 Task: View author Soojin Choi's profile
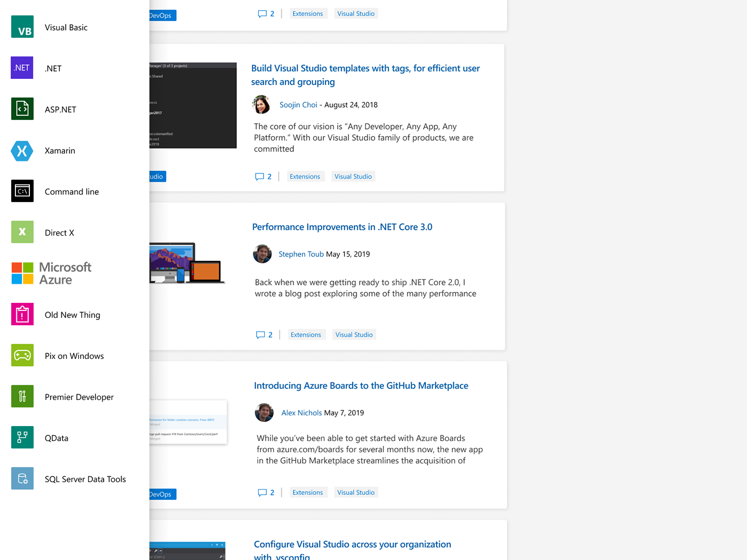coord(298,105)
